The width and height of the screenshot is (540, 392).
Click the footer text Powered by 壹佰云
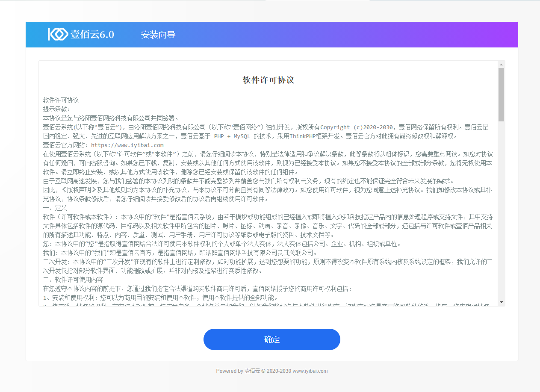(272, 371)
